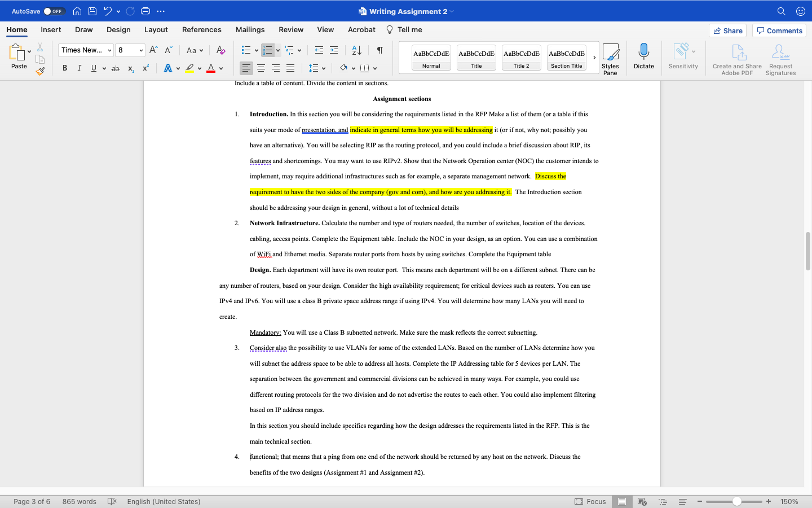Click the 865 words count
The image size is (812, 508).
[80, 501]
